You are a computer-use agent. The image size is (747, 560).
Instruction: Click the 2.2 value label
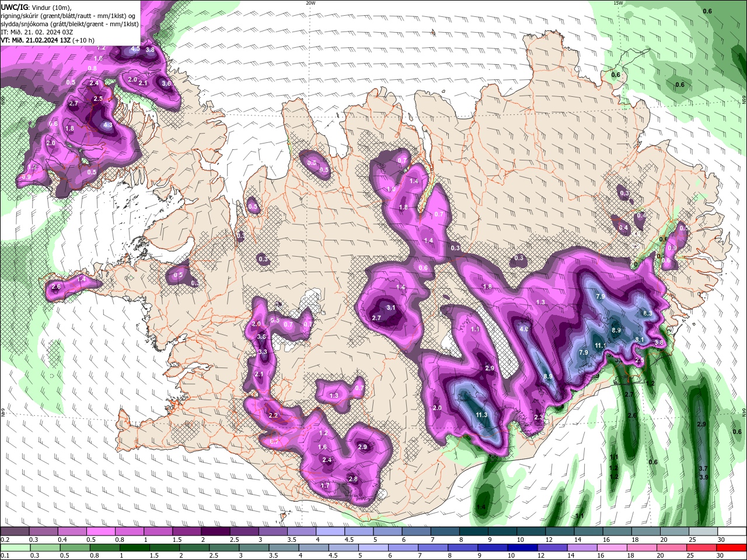(273, 415)
